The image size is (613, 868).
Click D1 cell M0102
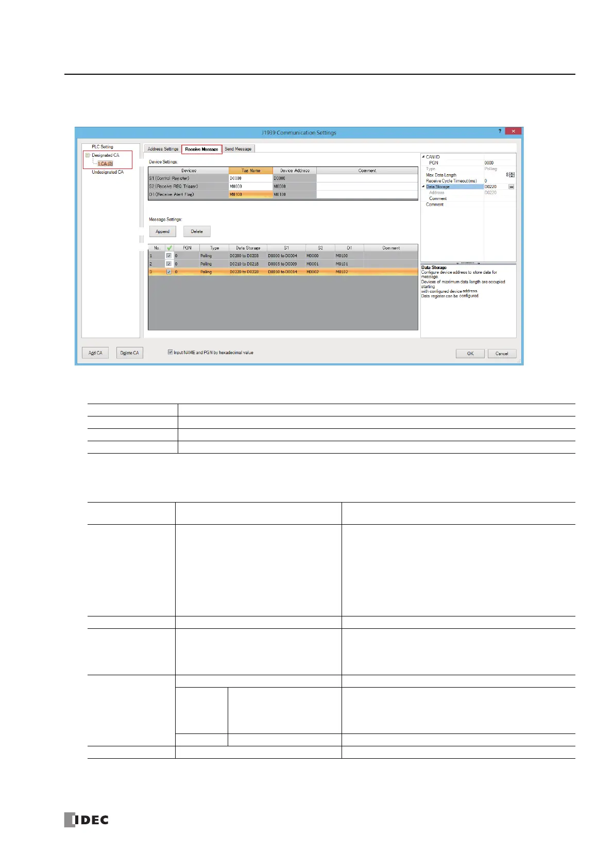[349, 272]
